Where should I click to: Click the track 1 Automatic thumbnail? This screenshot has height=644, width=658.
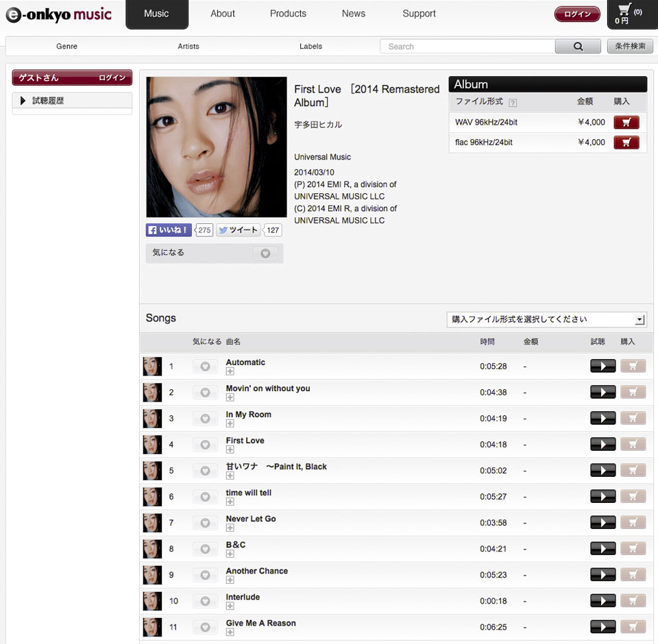point(152,367)
